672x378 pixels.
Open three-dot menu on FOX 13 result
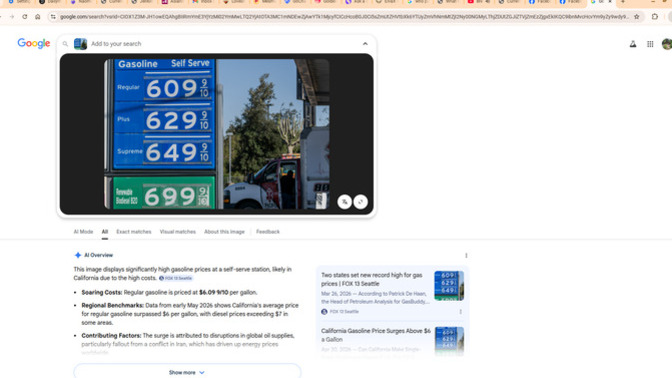click(x=461, y=312)
